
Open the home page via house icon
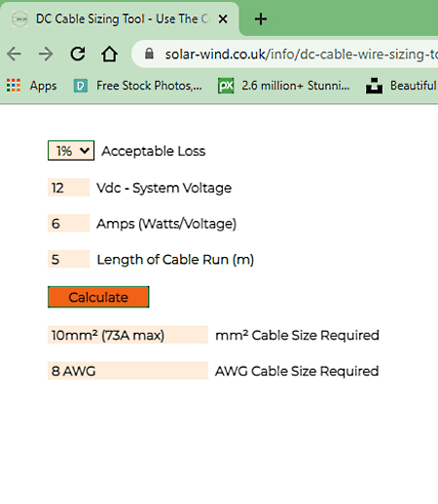(109, 54)
